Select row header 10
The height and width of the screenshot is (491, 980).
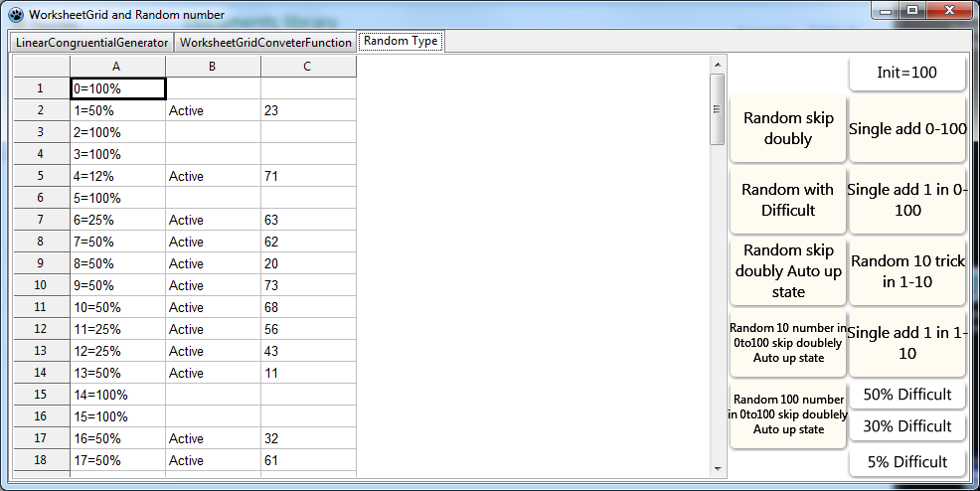coord(42,285)
